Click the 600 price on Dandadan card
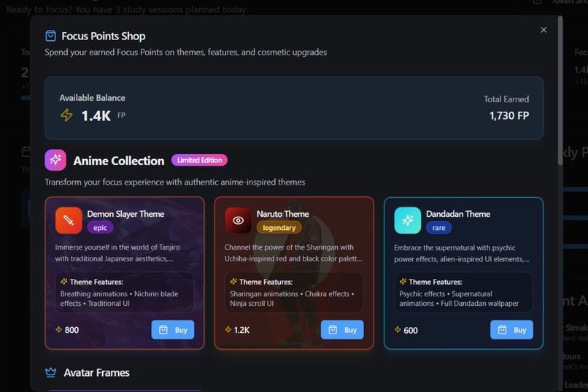 click(411, 330)
